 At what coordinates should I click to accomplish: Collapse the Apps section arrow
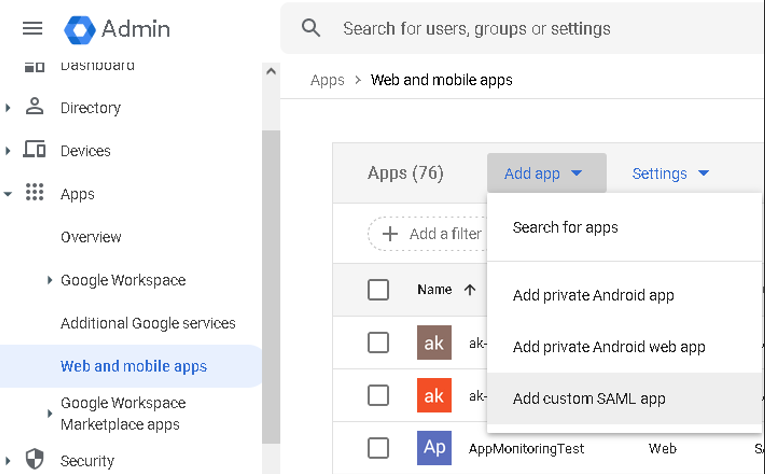9,194
